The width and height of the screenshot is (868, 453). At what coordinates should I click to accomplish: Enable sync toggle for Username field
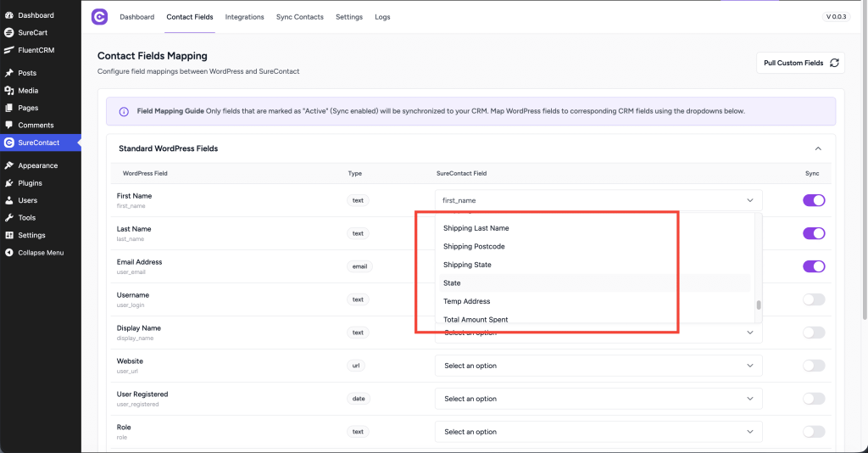click(813, 299)
